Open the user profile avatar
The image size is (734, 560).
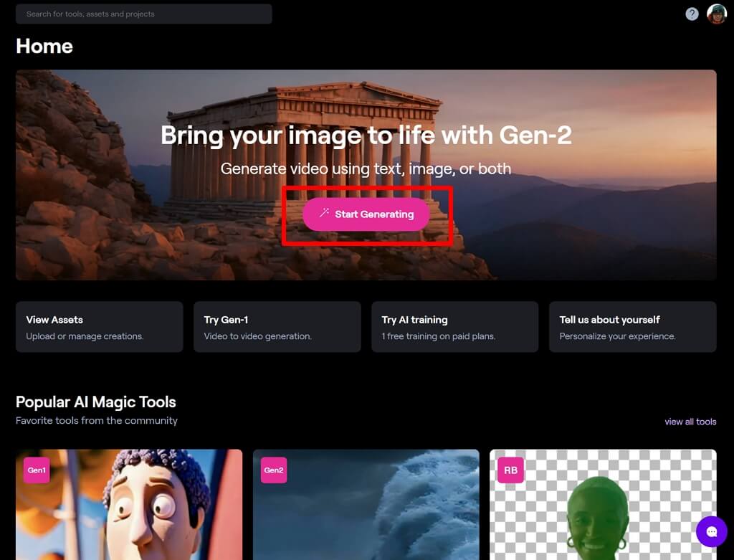coord(716,14)
